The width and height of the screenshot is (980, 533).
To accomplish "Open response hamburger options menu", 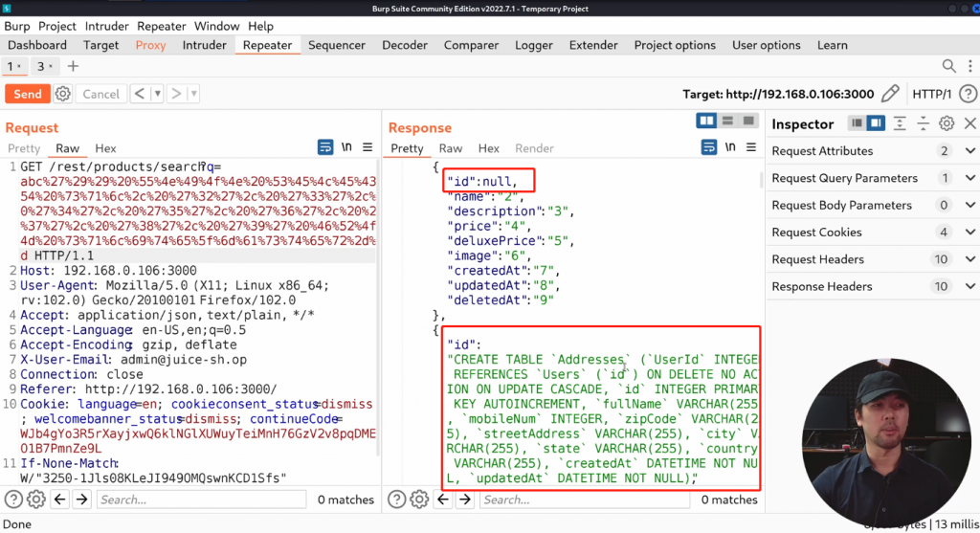I will [751, 147].
